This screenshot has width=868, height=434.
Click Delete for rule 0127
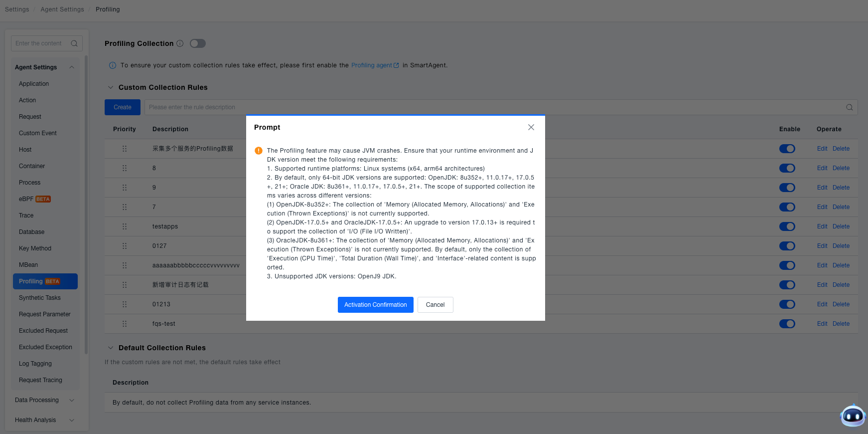coord(841,246)
